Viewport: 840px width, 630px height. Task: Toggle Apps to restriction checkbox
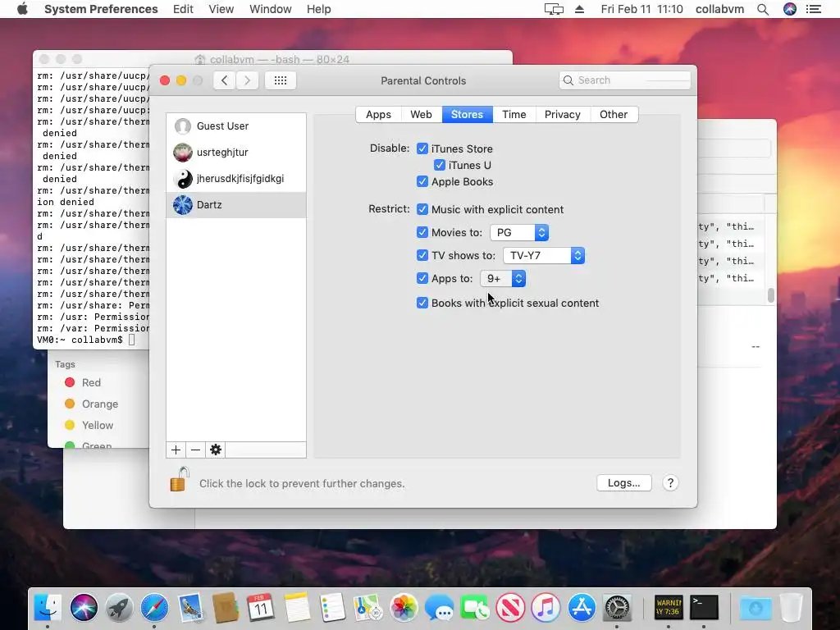tap(422, 278)
